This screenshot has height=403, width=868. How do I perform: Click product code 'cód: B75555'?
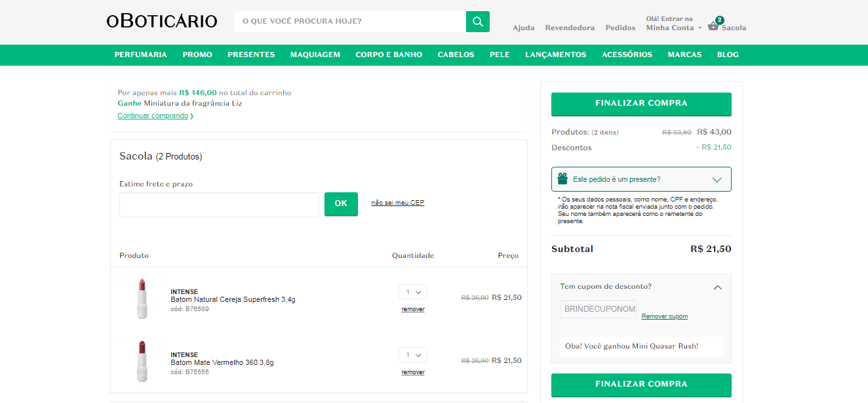tap(189, 371)
